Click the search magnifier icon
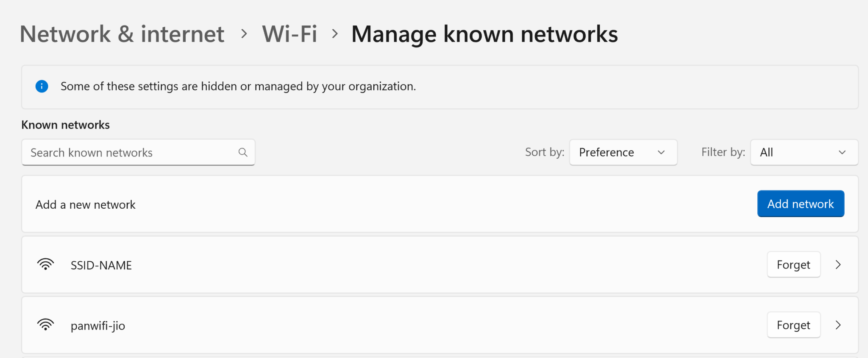This screenshot has height=358, width=868. point(243,152)
